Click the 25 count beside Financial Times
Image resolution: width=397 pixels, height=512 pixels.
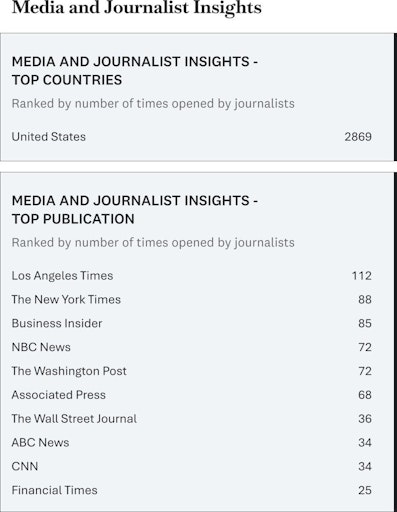click(365, 490)
